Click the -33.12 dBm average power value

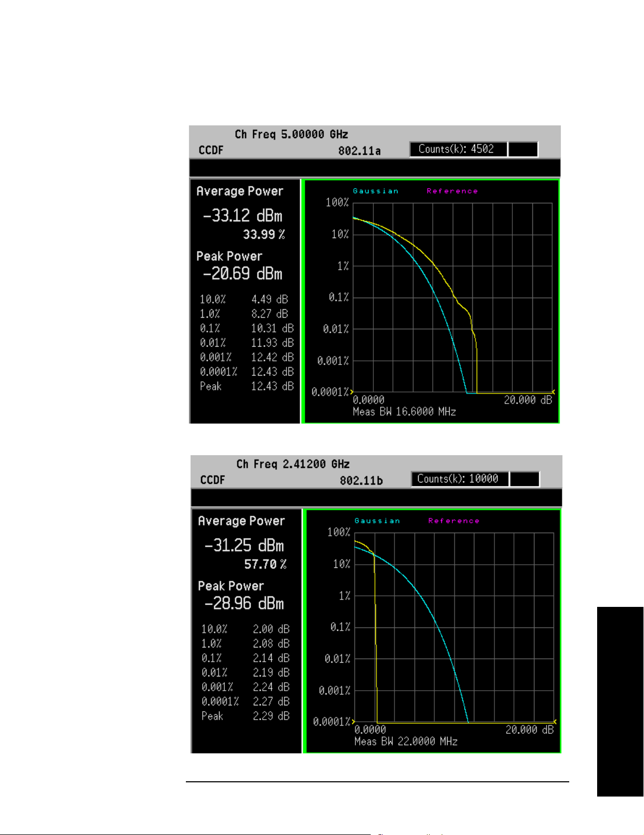pos(243,215)
